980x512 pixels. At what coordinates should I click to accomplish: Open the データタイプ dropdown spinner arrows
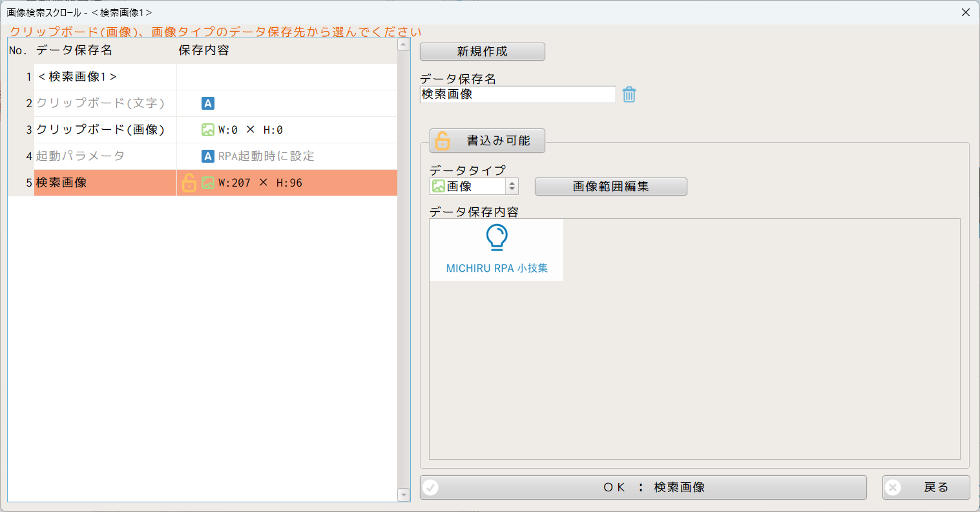click(512, 187)
